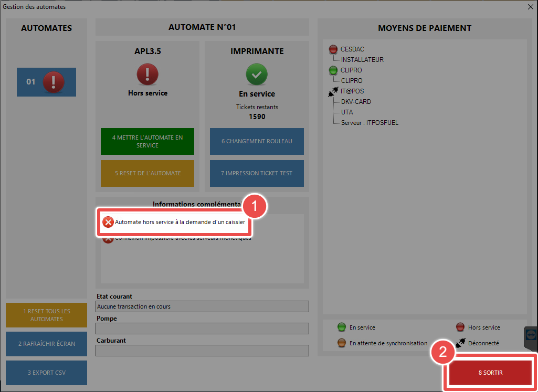Viewport: 538px width, 392px height.
Task: Click the green status light beside CLIPRO
Action: [x=333, y=70]
